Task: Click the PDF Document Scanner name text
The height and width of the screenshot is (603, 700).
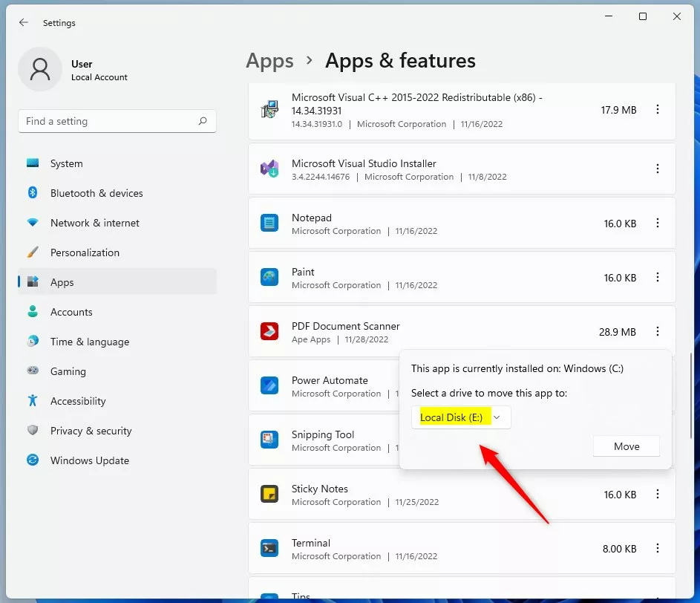Action: pyautogui.click(x=345, y=326)
